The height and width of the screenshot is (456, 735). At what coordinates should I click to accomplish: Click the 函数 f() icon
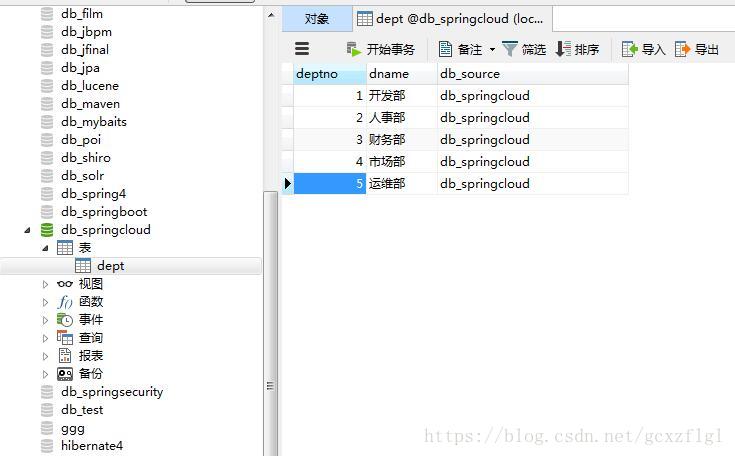(x=65, y=302)
